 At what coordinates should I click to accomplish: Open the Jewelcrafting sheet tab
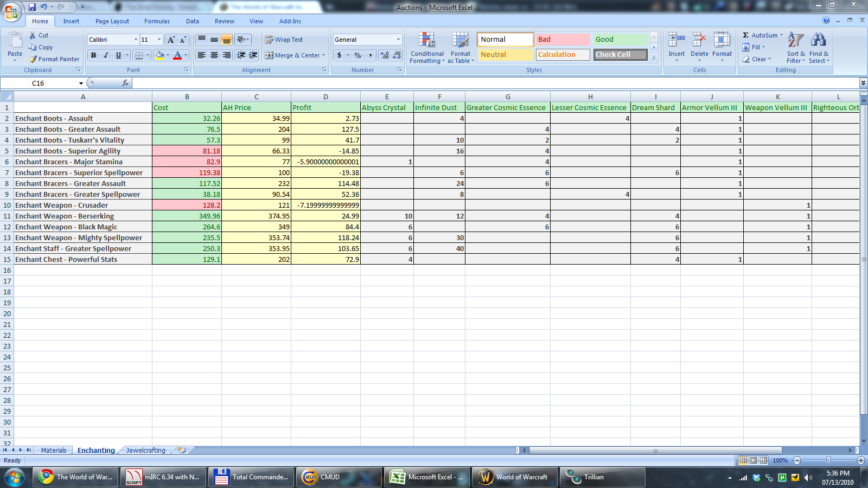click(x=145, y=451)
